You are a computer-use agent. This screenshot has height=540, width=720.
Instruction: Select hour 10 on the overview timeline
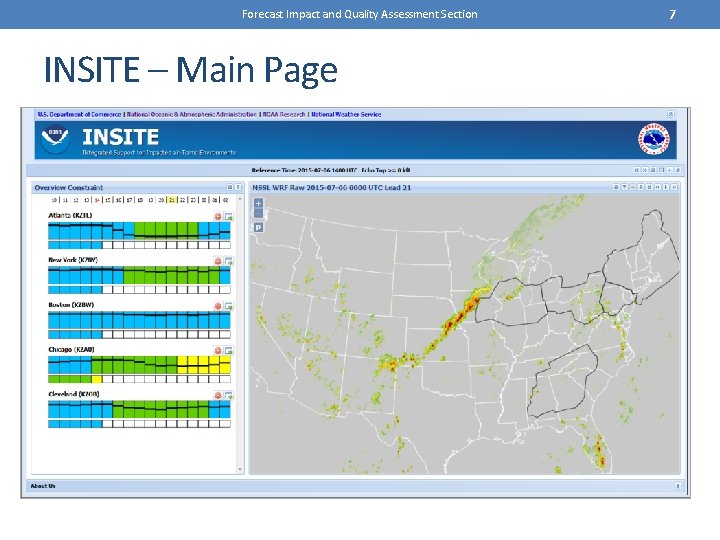tap(54, 200)
